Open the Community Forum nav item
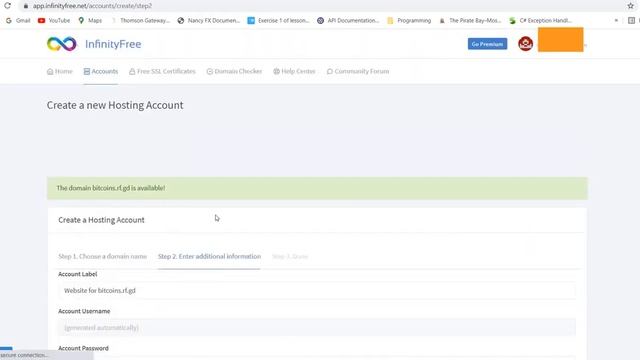 point(358,71)
